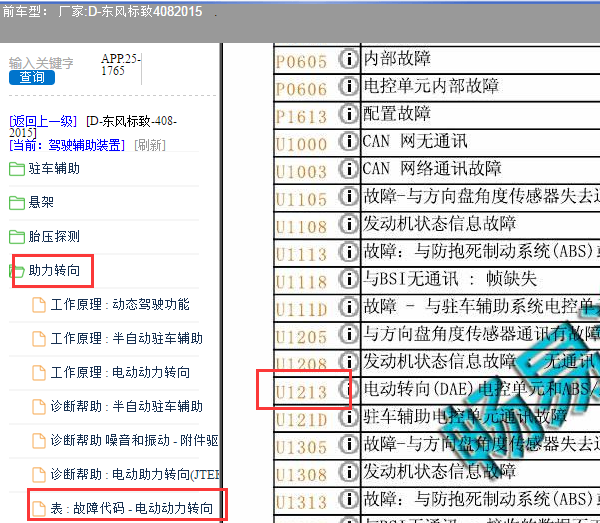Click info icon for code U1118
The width and height of the screenshot is (600, 523).
[348, 279]
